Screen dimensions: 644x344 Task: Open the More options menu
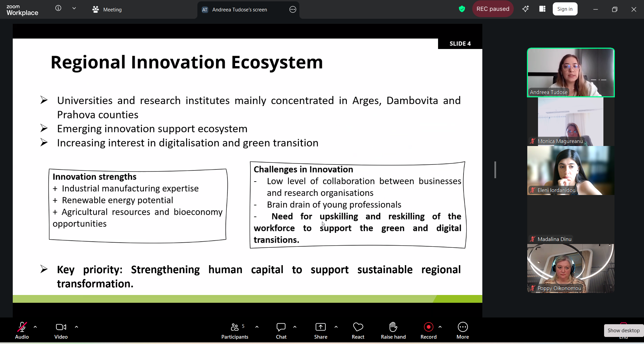click(x=463, y=331)
